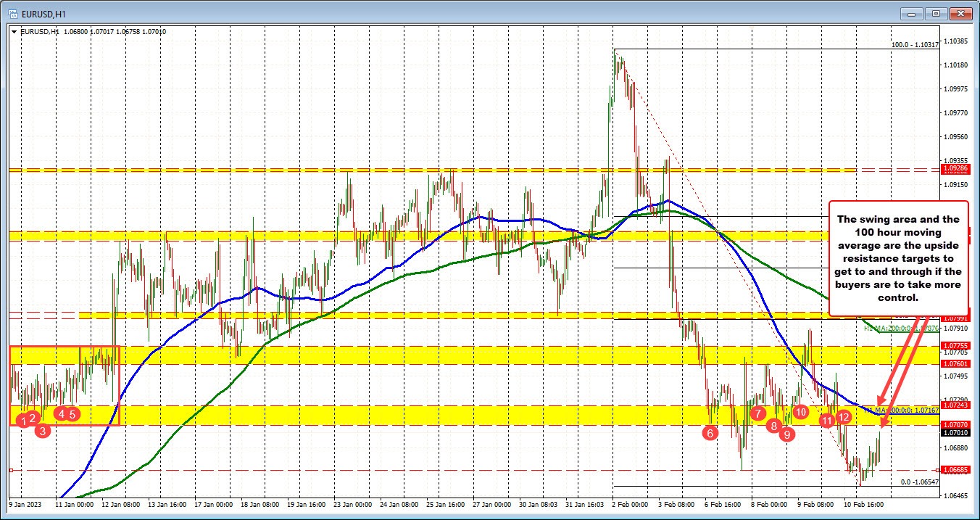
Task: Select the red marker numbered 3
Action: 43,431
